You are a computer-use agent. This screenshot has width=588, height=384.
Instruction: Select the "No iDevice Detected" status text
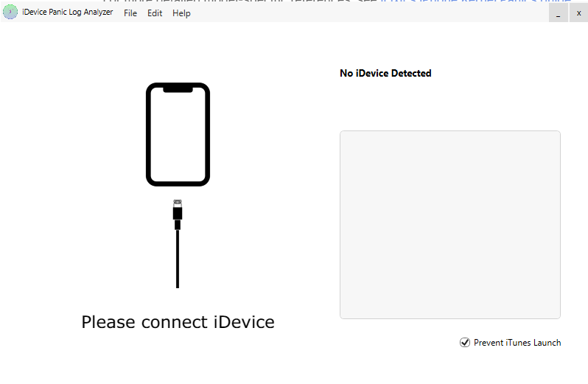point(385,73)
